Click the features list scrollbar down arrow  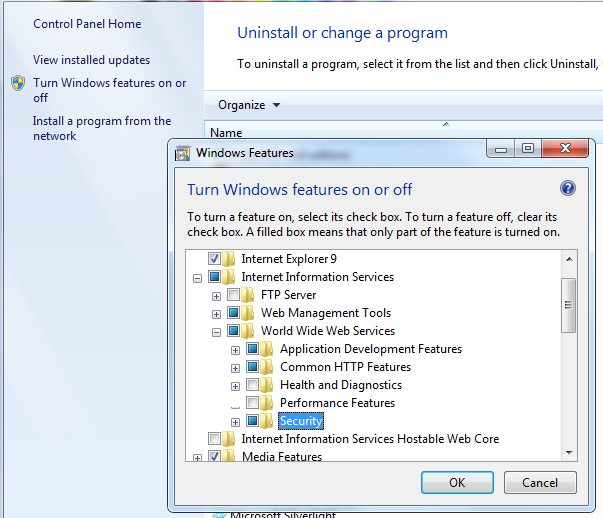[568, 453]
